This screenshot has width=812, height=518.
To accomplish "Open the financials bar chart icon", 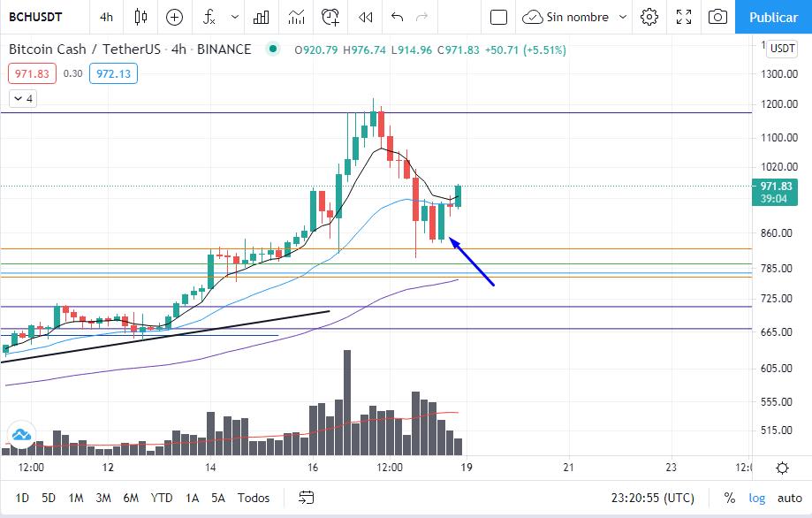I will 261,17.
